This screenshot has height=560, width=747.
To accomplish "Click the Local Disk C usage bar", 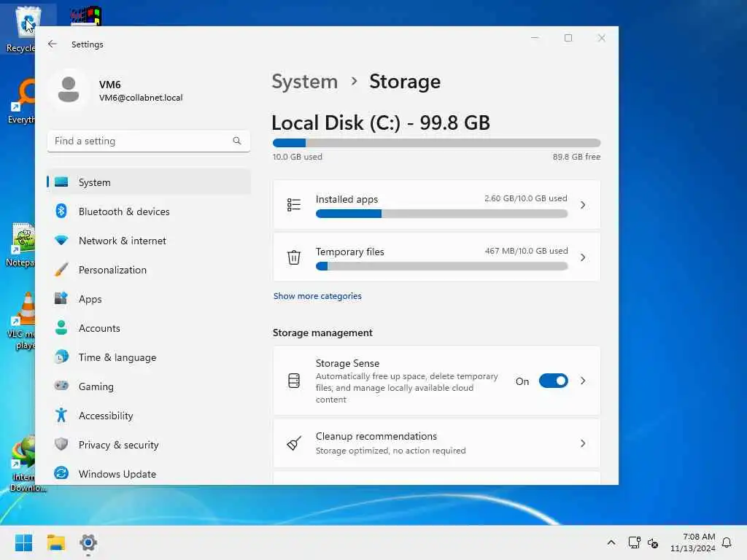I will [436, 143].
